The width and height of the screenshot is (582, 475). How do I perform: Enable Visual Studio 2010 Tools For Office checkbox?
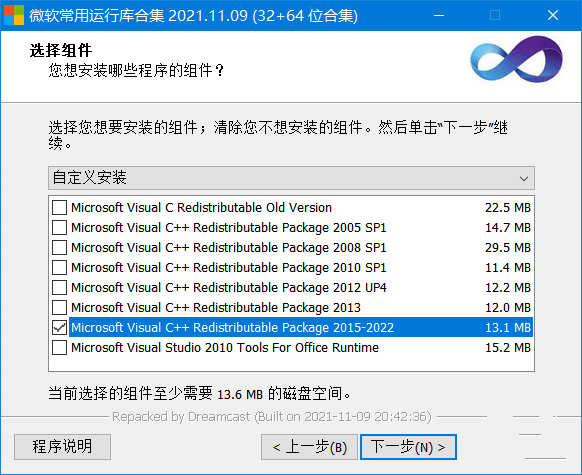[x=59, y=348]
